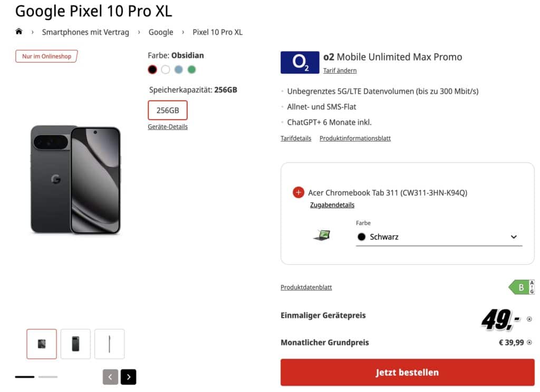
Task: Open Smartphones mit Vertrag breadcrumb
Action: coord(85,32)
